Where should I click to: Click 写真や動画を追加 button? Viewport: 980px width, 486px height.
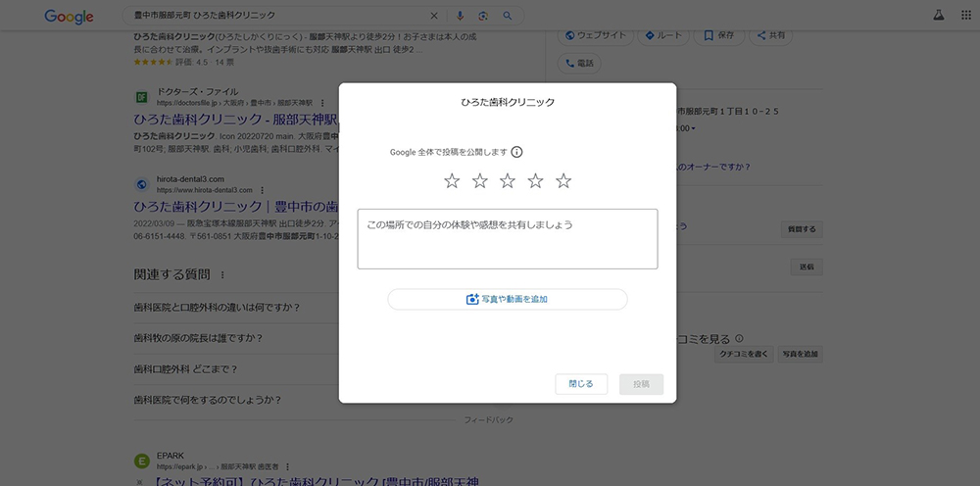pos(507,299)
